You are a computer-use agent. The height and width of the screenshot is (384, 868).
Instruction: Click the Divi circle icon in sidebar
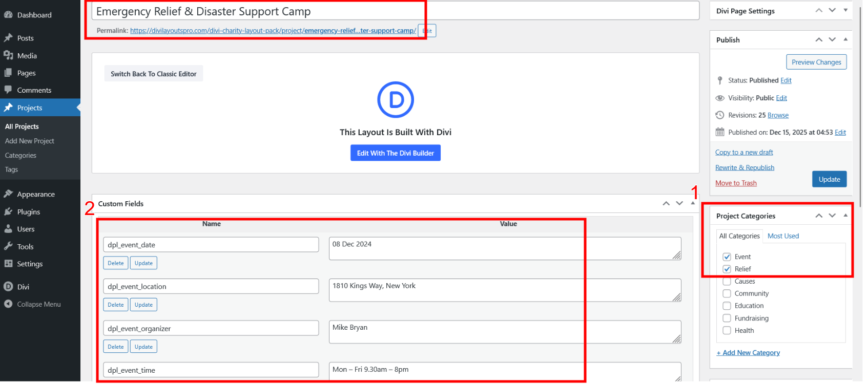8,287
